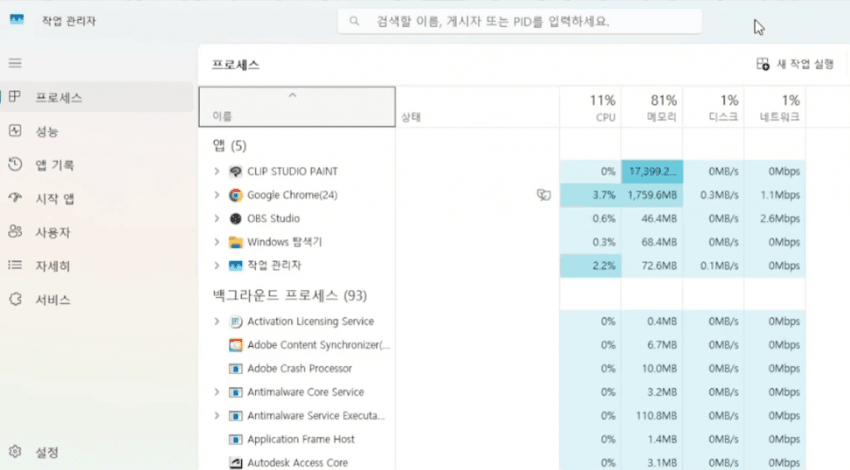
Task: Click the OBS Studio process icon
Action: 235,218
